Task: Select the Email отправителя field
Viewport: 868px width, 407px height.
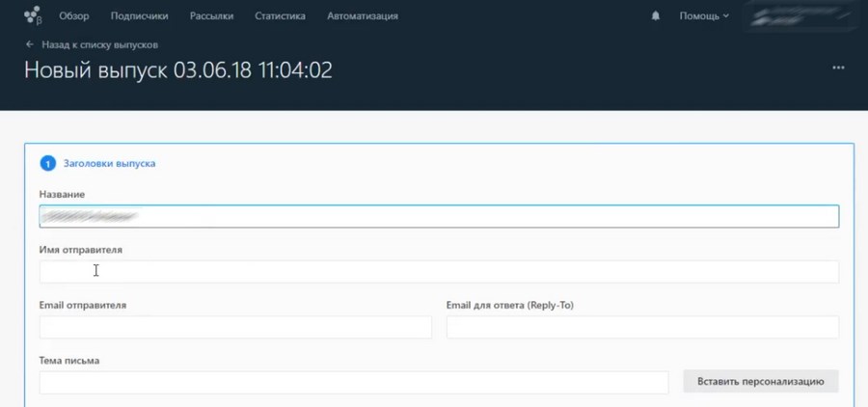Action: point(235,328)
